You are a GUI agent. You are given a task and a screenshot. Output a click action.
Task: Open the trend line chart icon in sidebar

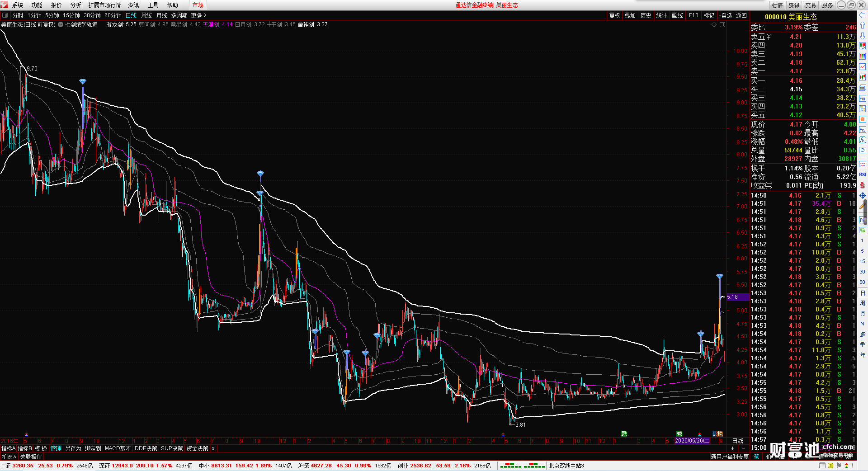pyautogui.click(x=863, y=67)
